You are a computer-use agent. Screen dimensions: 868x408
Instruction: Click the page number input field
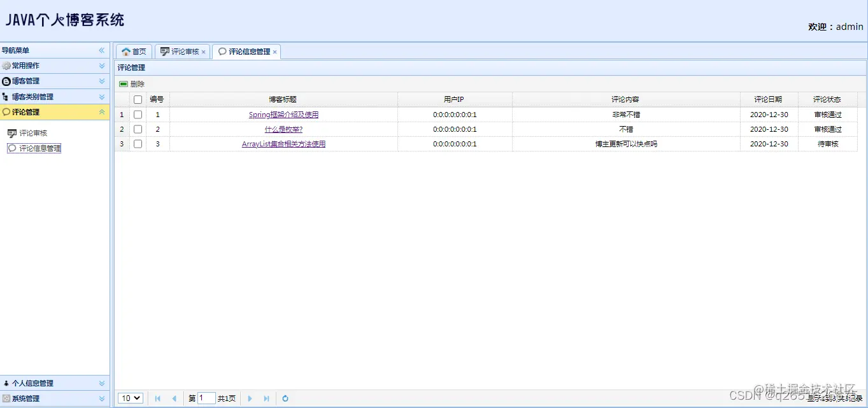pyautogui.click(x=206, y=398)
